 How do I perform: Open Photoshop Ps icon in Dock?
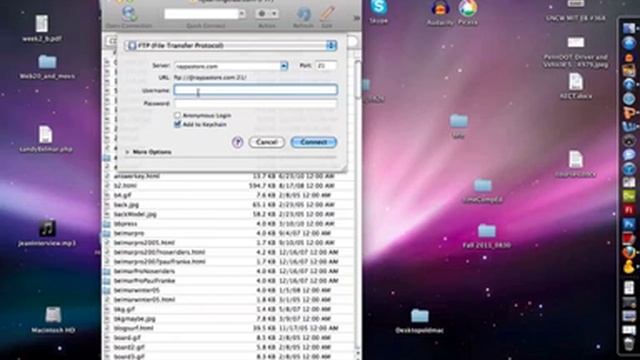point(629,224)
